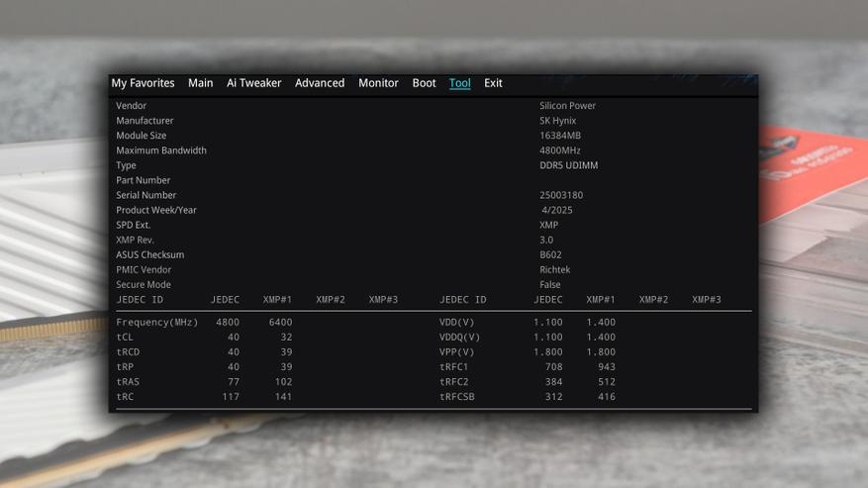Open the My Favorites tab
Screen dimensions: 868x488
[x=143, y=83]
